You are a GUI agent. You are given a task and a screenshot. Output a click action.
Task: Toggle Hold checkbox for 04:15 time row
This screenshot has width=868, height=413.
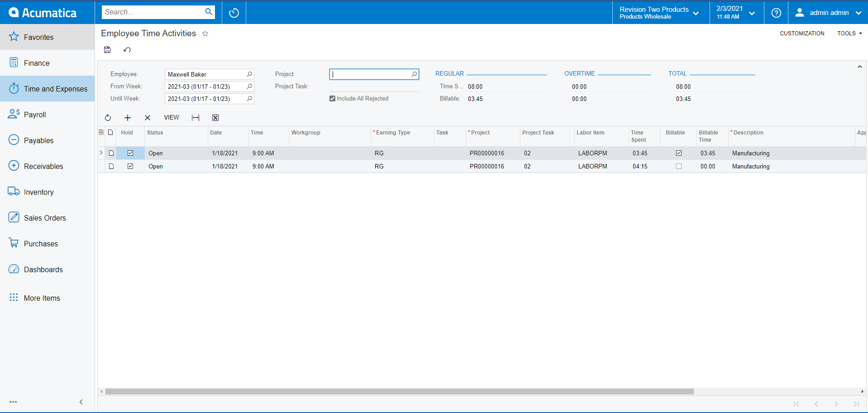coord(130,166)
